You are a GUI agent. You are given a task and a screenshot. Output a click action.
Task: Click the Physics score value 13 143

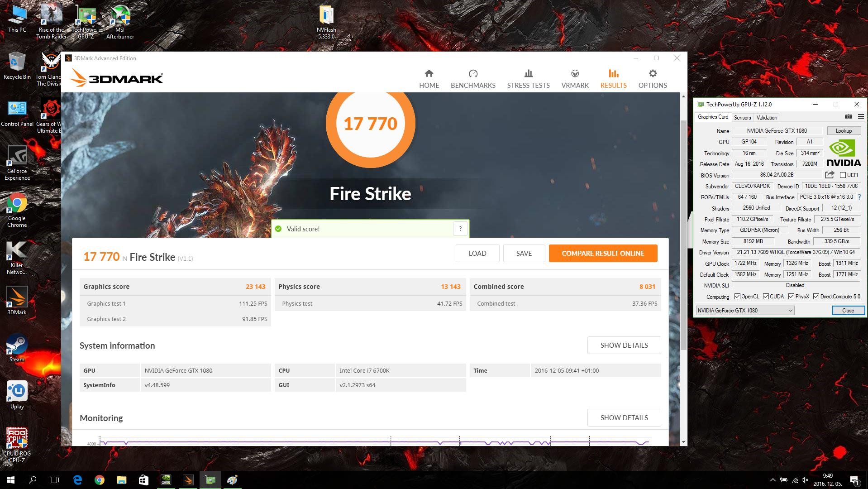point(450,287)
